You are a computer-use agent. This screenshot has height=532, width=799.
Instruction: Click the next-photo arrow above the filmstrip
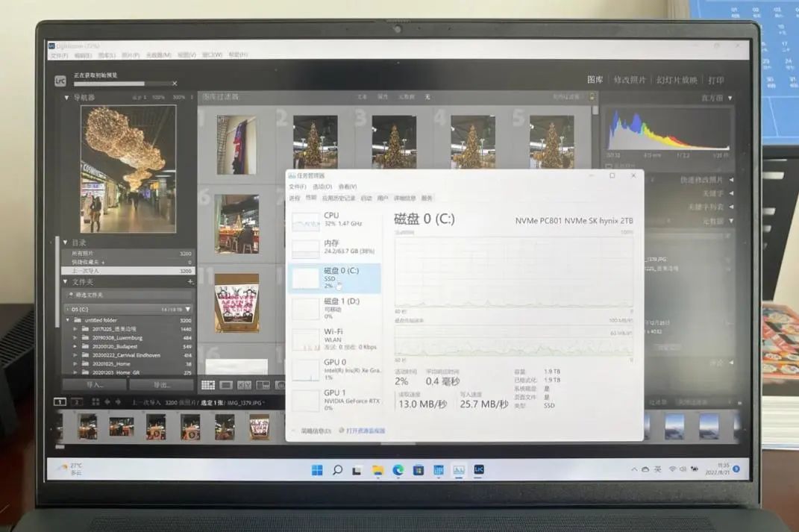(x=117, y=401)
